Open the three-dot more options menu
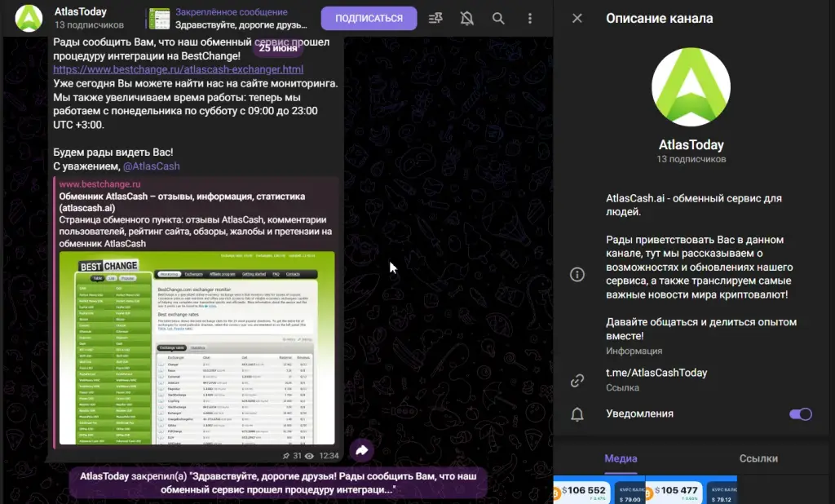The image size is (835, 504). point(530,19)
